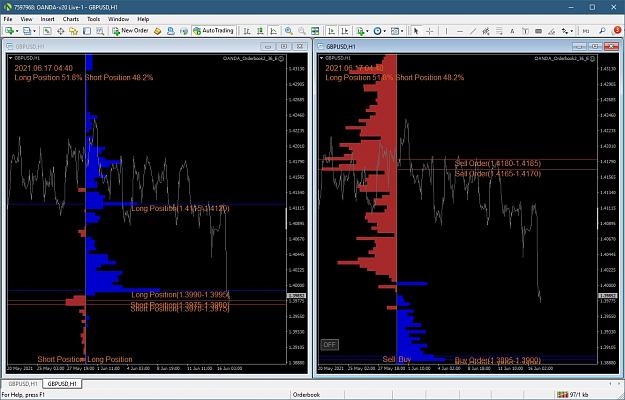The image size is (625, 400).
Task: Expand the Indicators dropdown arrow
Action: [367, 31]
